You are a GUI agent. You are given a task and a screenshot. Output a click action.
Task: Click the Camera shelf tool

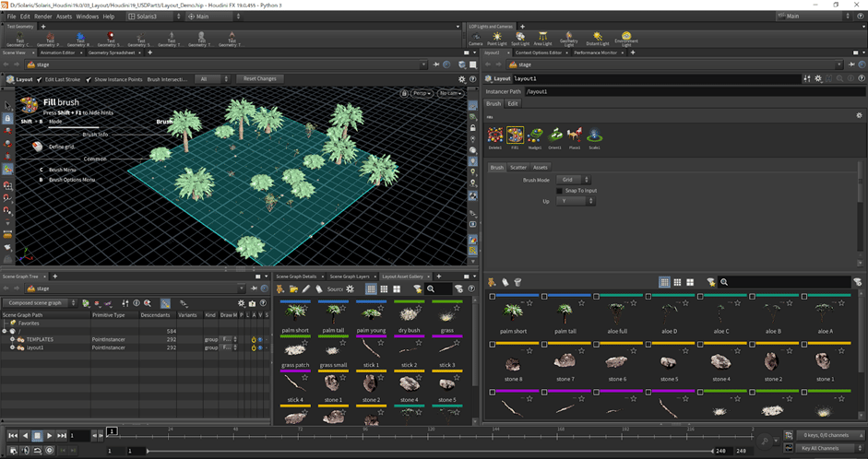[474, 38]
